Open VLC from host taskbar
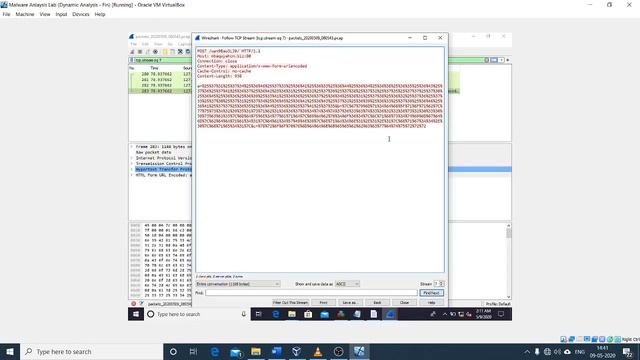The height and width of the screenshot is (360, 640). [x=318, y=351]
